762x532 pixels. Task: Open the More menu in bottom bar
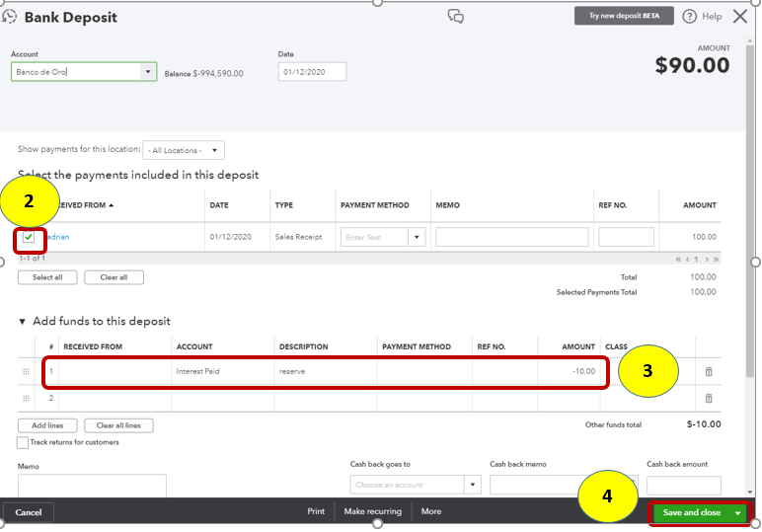[x=431, y=511]
